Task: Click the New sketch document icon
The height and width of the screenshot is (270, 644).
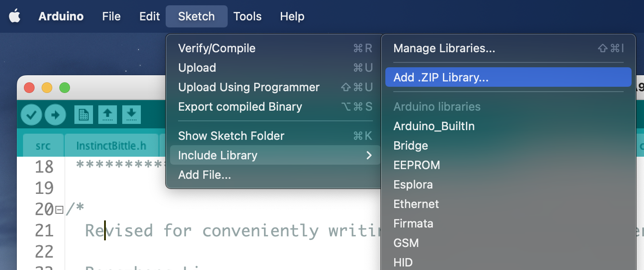Action: [83, 115]
